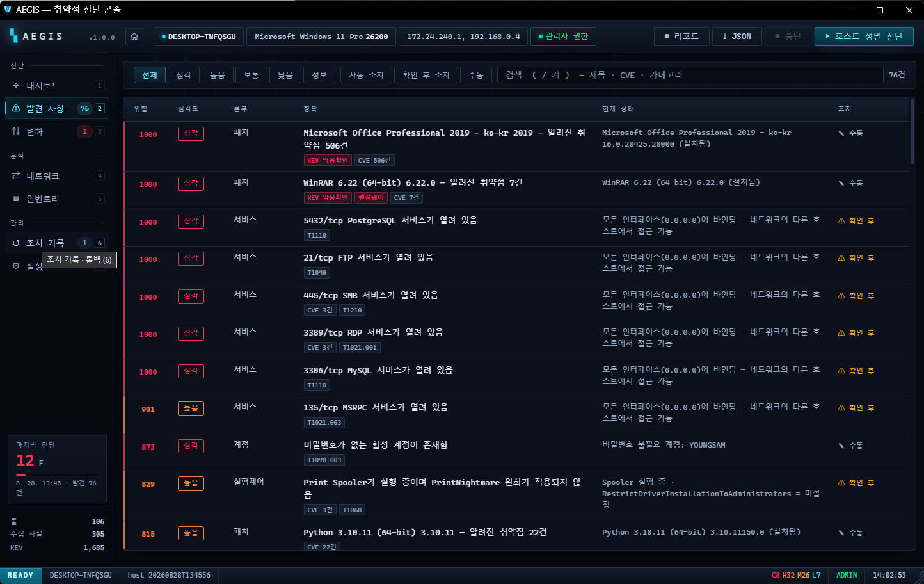This screenshot has width=924, height=584.
Task: Click warning icon on MSRPC row
Action: 841,408
